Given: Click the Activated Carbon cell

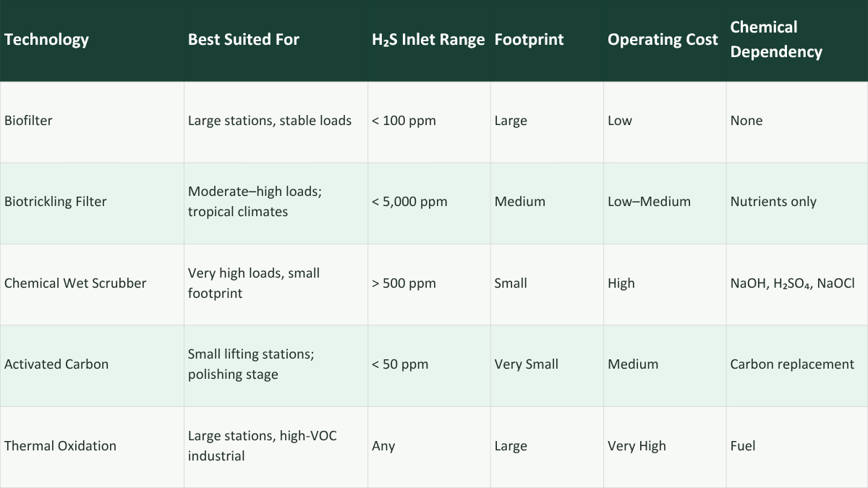Looking at the screenshot, I should coord(56,364).
